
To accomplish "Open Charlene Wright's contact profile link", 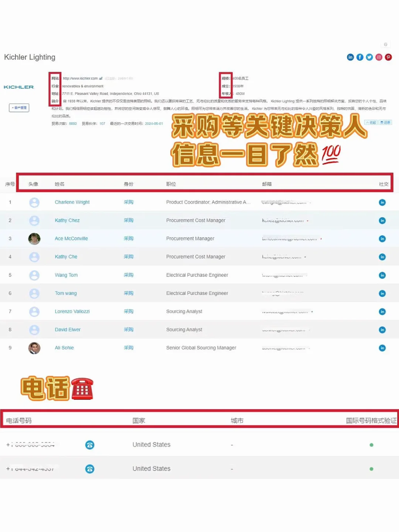I will tap(72, 202).
